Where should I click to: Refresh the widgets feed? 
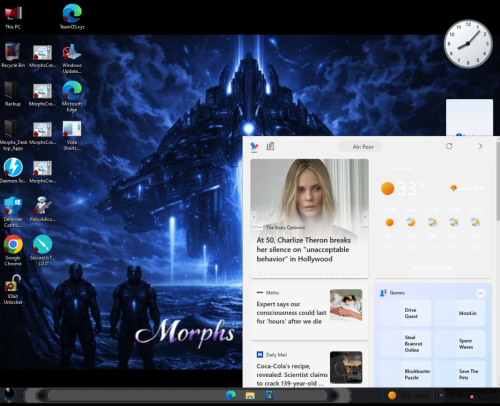coord(449,146)
